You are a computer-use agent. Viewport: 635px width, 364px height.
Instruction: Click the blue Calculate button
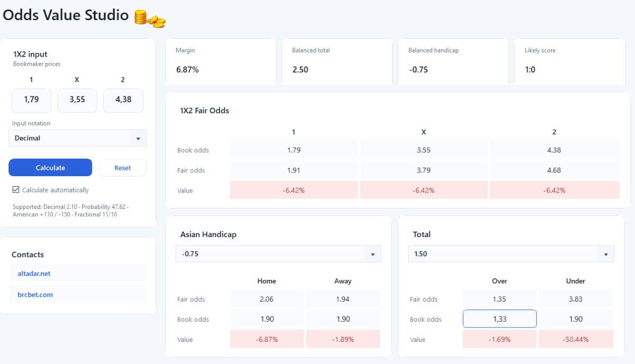[50, 168]
